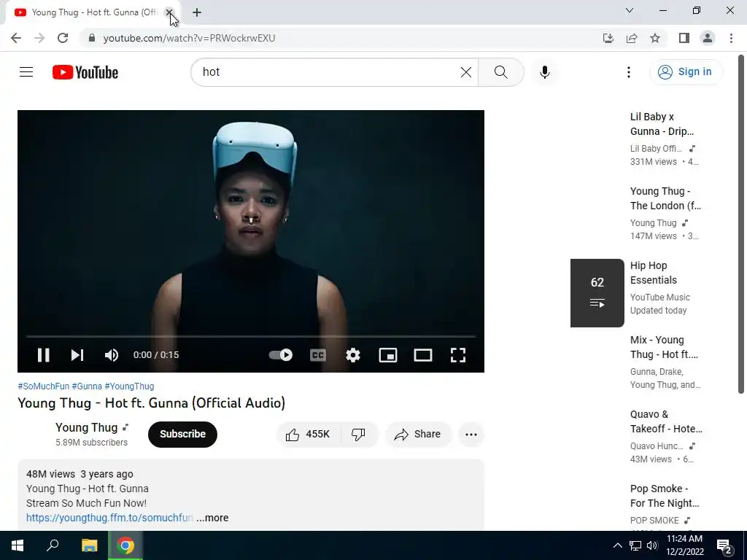Viewport: 747px width, 560px height.
Task: Open the player settings gear
Action: 353,355
